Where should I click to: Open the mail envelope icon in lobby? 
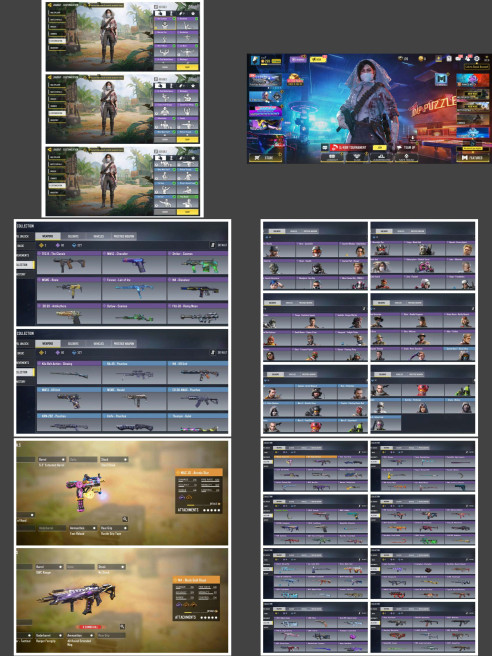coord(458,59)
